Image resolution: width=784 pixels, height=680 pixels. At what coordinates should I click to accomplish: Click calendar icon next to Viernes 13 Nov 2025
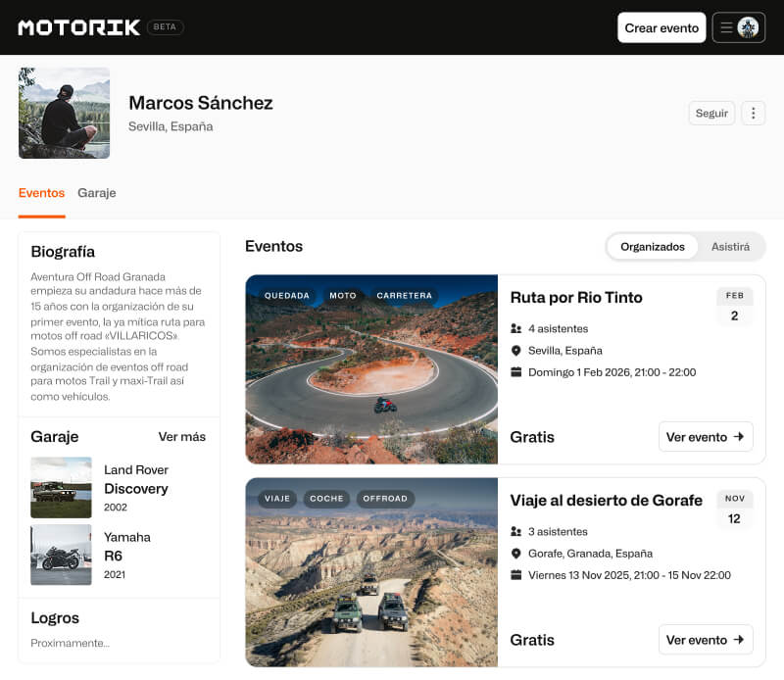[x=516, y=575]
